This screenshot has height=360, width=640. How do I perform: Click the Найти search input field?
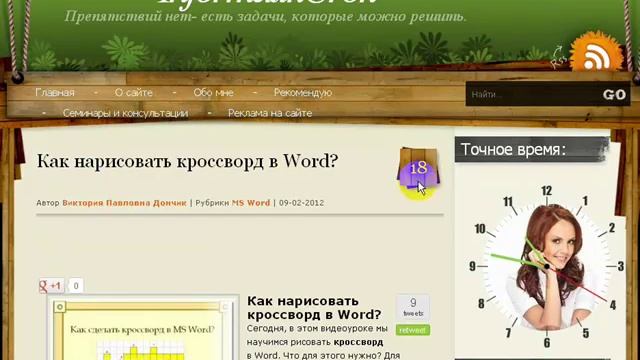click(532, 94)
